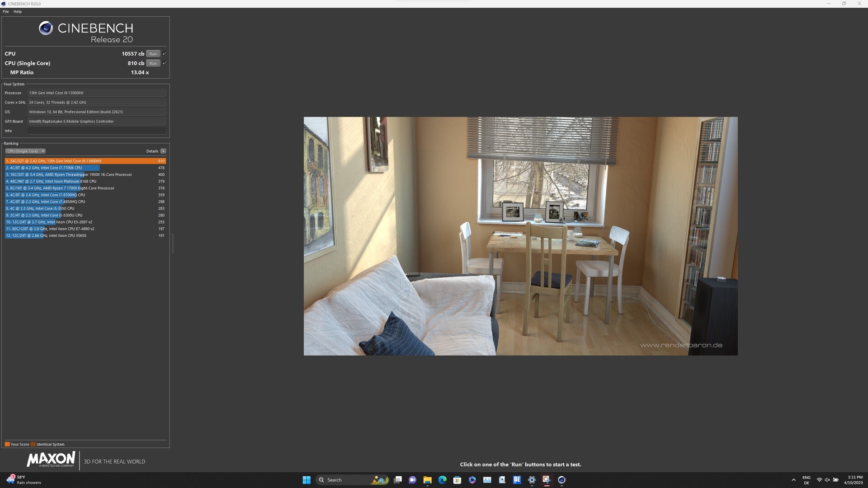Open Microsoft Store from the taskbar

click(x=457, y=480)
